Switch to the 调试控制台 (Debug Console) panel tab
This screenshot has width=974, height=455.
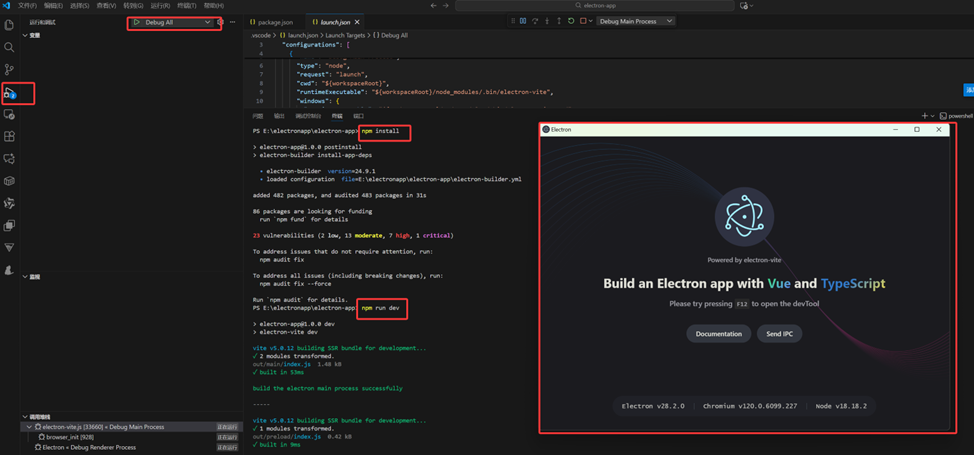point(308,116)
